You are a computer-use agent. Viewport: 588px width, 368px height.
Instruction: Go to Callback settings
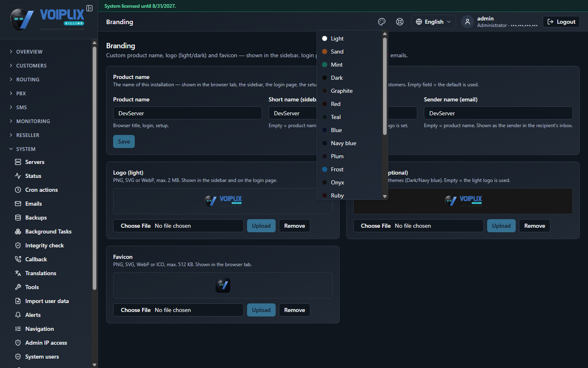(36, 259)
